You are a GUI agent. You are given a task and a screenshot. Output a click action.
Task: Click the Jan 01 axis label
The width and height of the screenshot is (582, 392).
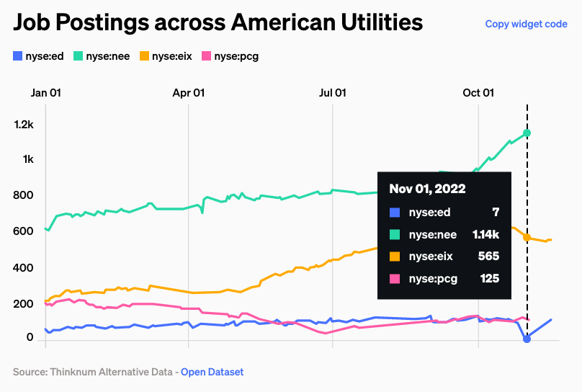pos(45,93)
